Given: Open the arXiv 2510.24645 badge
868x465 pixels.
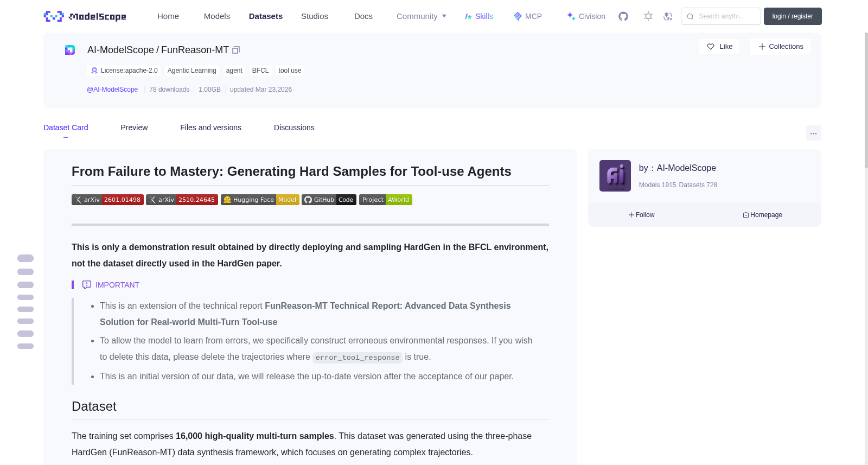Looking at the screenshot, I should [182, 200].
